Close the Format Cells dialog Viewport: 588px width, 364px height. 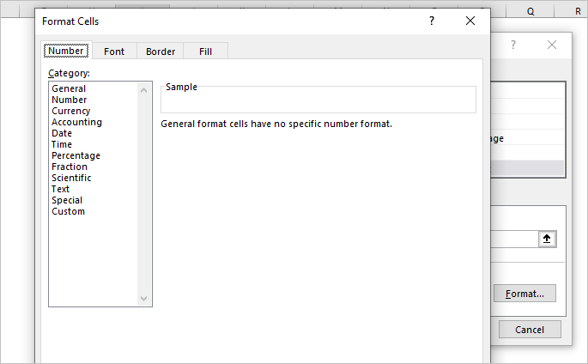tap(470, 21)
